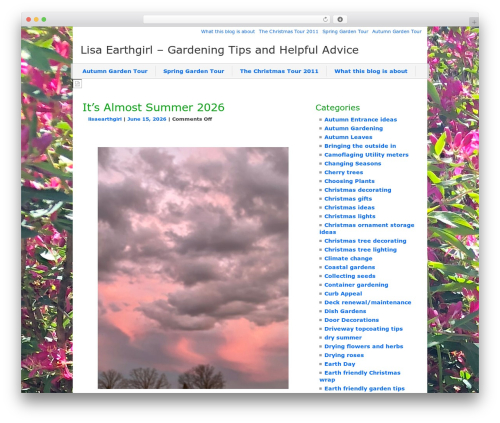Open Driveway topcoating tips category
This screenshot has width=500, height=423.
pos(364,329)
